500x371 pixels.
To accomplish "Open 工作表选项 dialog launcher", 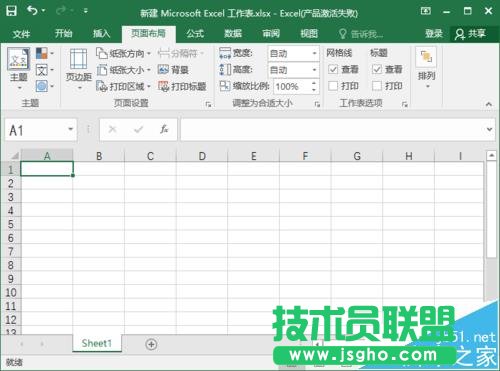I will point(405,104).
